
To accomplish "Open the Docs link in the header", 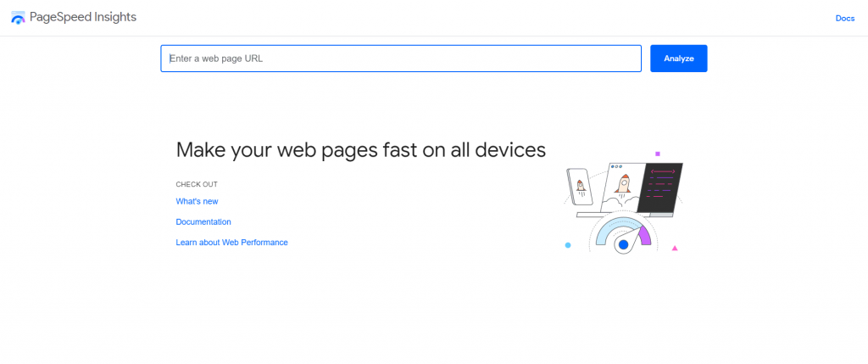I will tap(844, 18).
